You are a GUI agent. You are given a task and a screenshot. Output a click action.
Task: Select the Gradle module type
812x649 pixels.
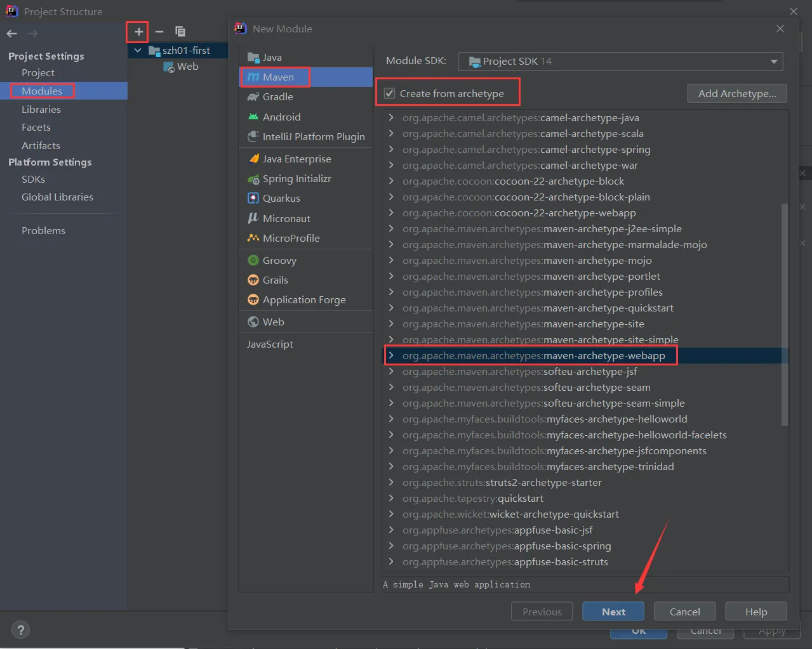click(305, 96)
